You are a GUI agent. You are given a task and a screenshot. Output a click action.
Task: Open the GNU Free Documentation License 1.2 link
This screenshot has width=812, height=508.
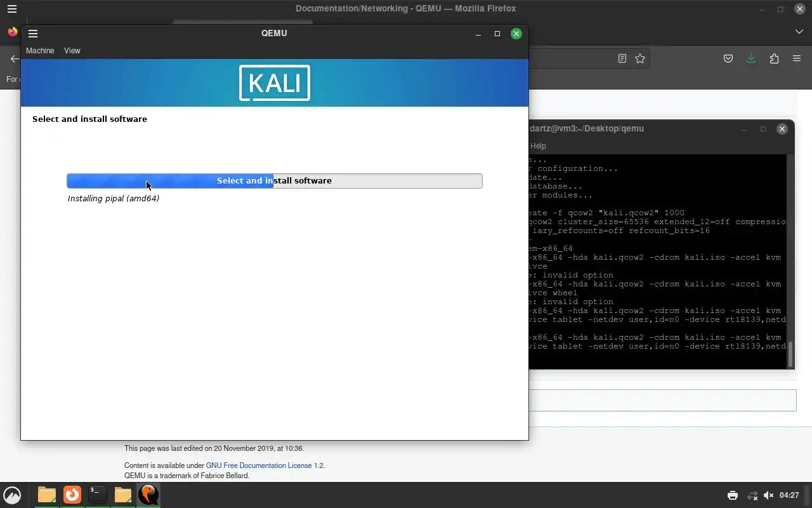[x=265, y=465]
